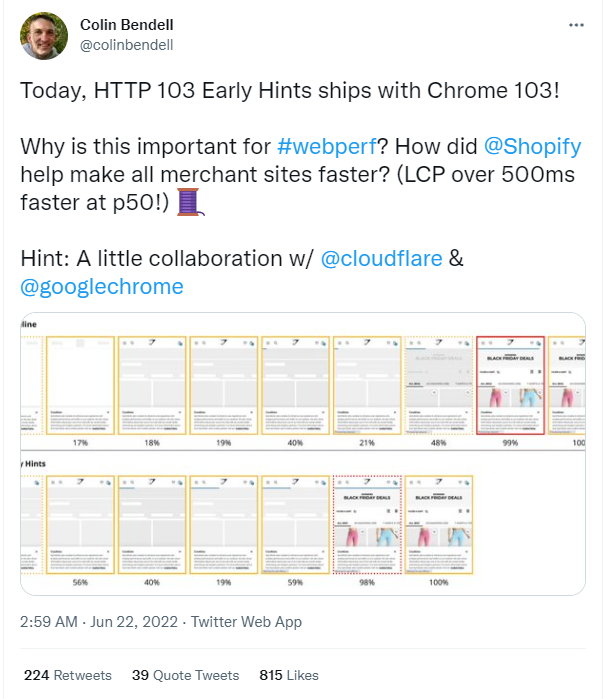
Task: Click the 17% baseline filmstrip frame
Action: coord(80,385)
